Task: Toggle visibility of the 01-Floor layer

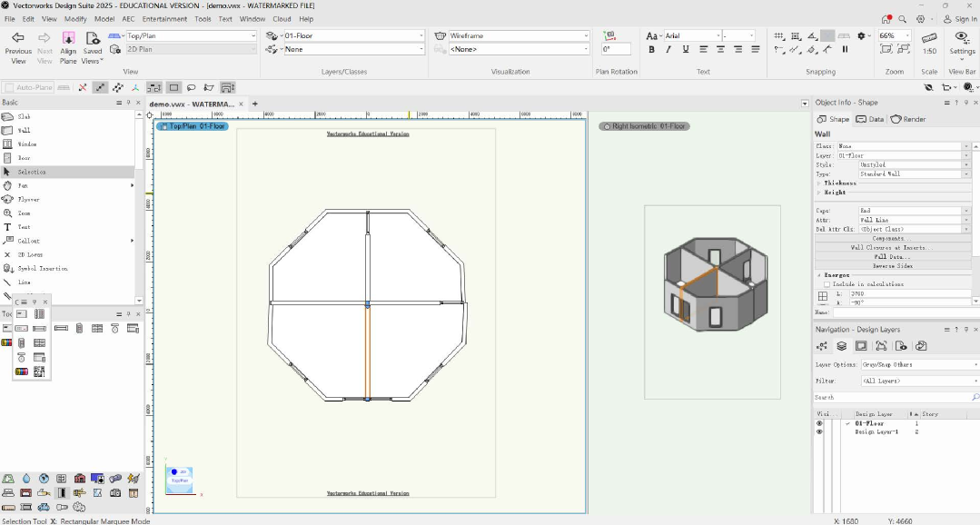Action: pos(819,423)
